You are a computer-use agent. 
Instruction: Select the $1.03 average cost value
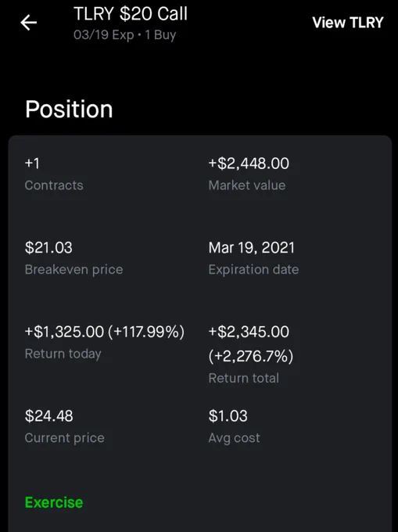pos(228,416)
